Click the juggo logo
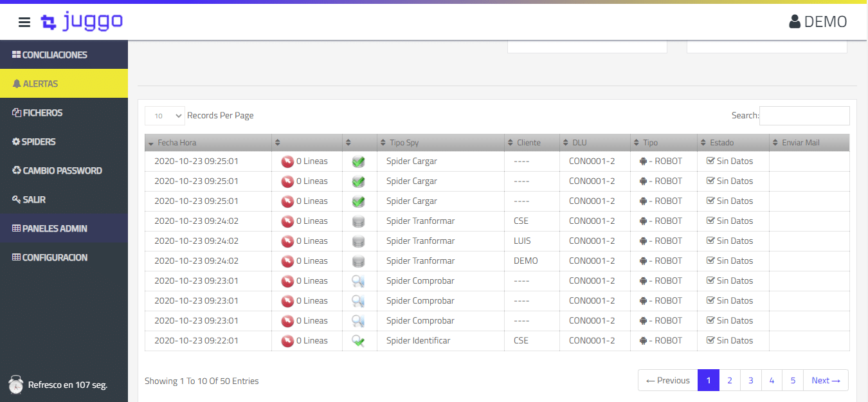This screenshot has width=868, height=402. [82, 22]
